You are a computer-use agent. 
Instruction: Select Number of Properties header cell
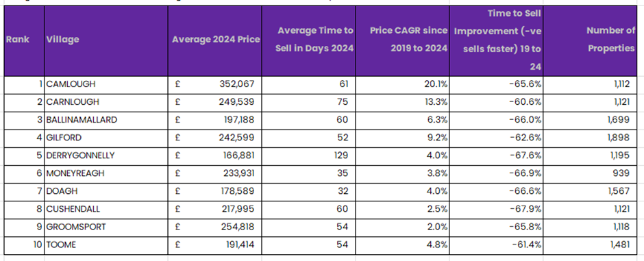pyautogui.click(x=590, y=40)
